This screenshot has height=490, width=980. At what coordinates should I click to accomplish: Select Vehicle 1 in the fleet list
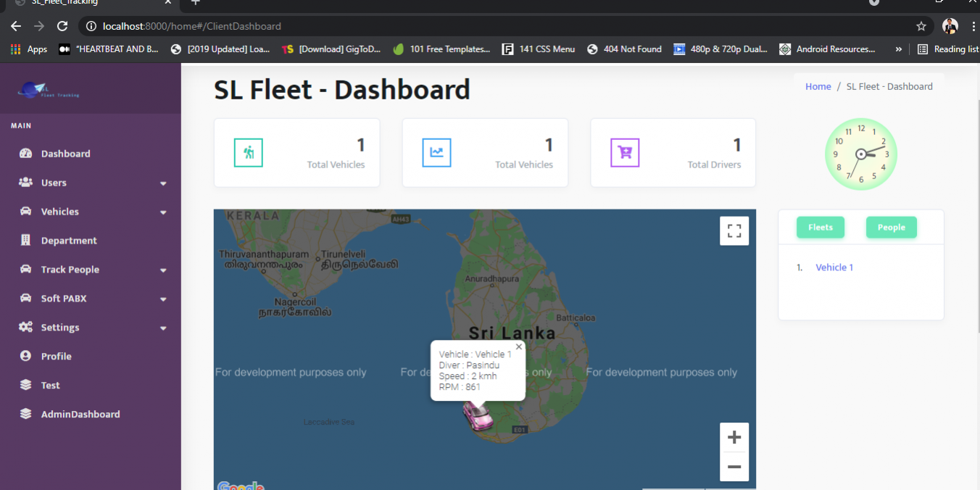(834, 267)
